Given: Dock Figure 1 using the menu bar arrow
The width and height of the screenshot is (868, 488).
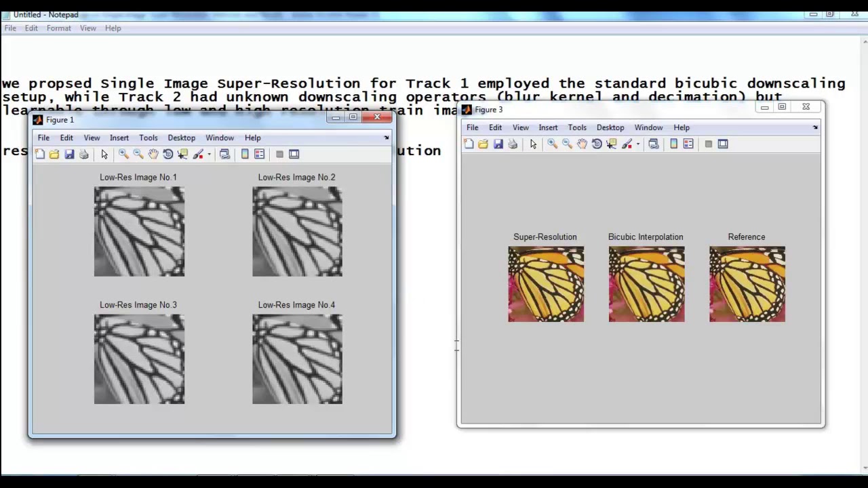Looking at the screenshot, I should [387, 138].
